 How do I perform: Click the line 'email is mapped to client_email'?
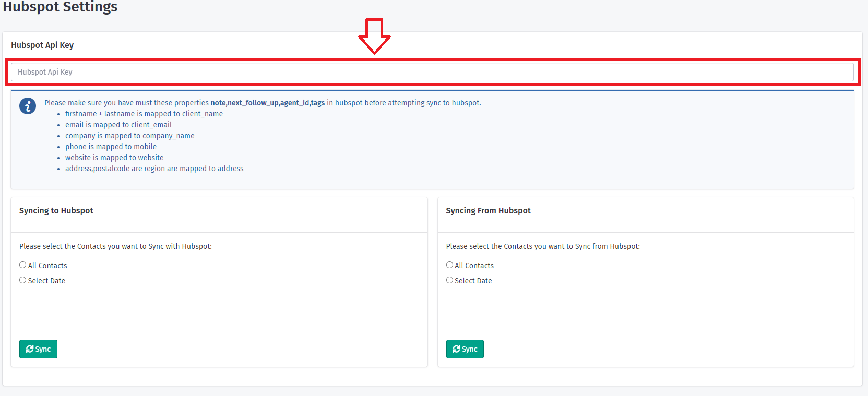118,125
